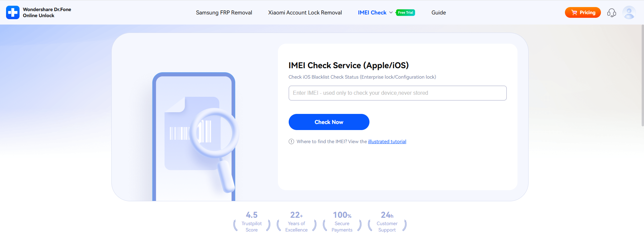Viewport: 644px width, 250px height.
Task: Click the 4.5 Trustpilot Score badge
Action: [252, 221]
